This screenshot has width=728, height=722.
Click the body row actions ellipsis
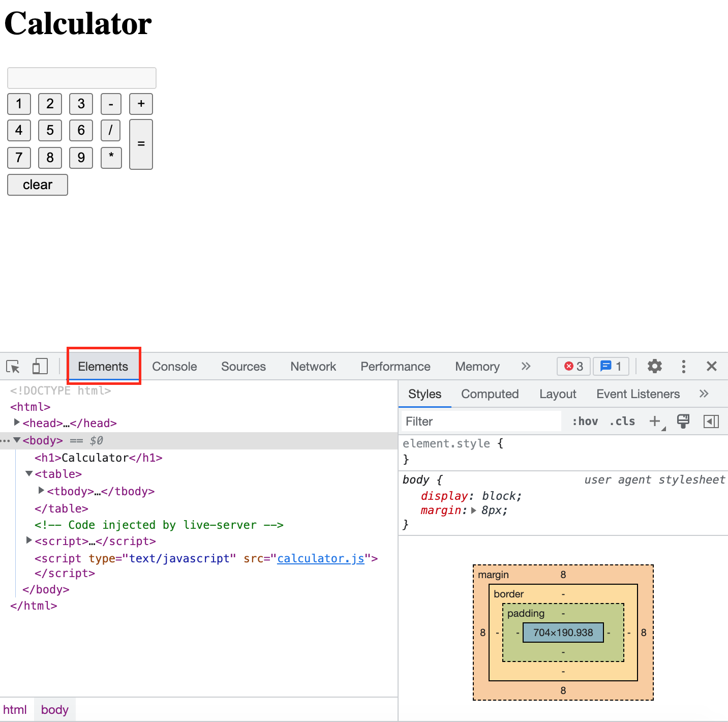tap(5, 440)
